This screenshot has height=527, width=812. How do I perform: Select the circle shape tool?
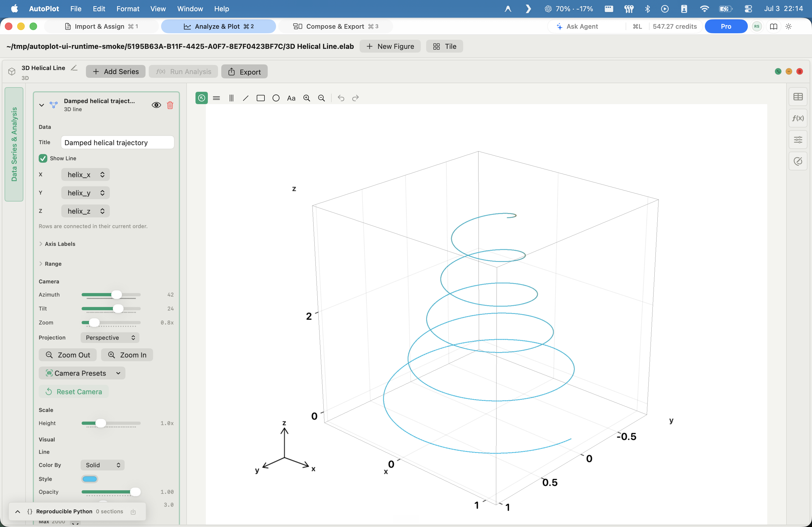pyautogui.click(x=276, y=98)
